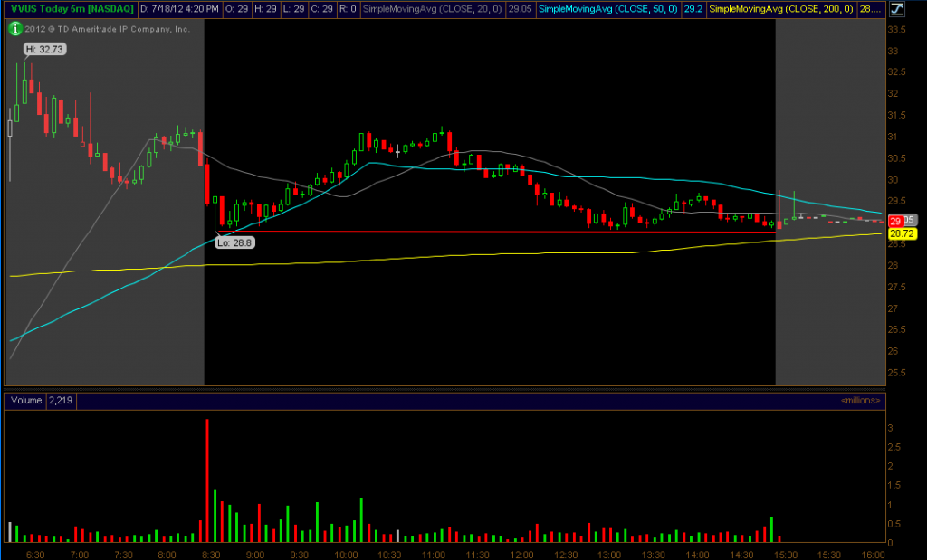Select the red horizontal support line drawing
The height and width of the screenshot is (560, 927).
click(497, 232)
